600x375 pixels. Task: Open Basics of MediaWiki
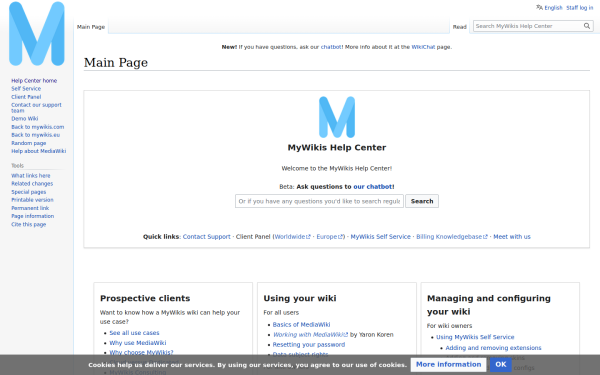pos(302,325)
